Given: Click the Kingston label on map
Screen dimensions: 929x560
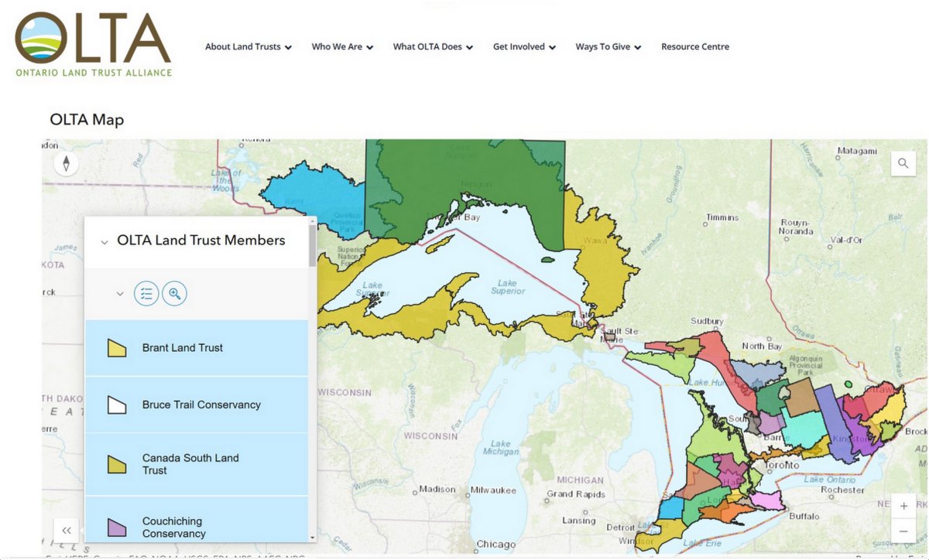Looking at the screenshot, I should click(849, 439).
